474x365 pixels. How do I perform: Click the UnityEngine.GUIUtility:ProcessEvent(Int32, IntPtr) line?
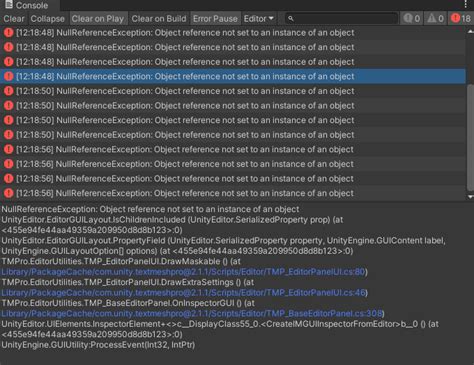pyautogui.click(x=98, y=345)
